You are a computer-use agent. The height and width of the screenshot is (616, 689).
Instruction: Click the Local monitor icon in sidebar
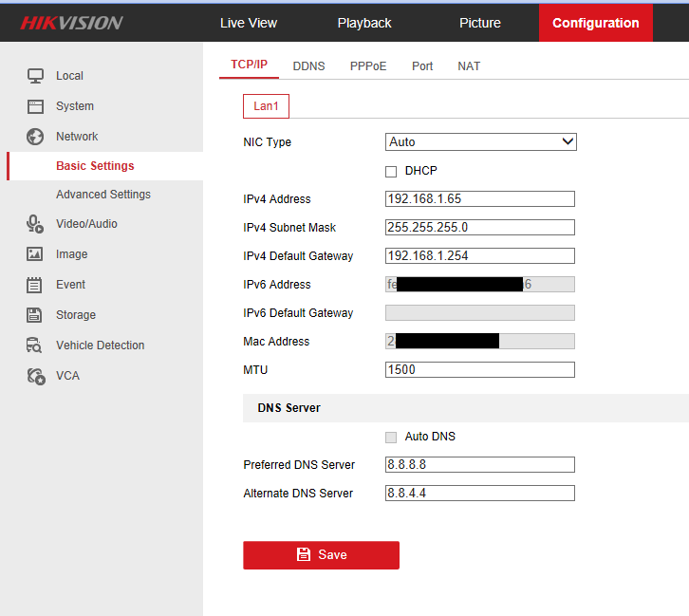pos(35,76)
